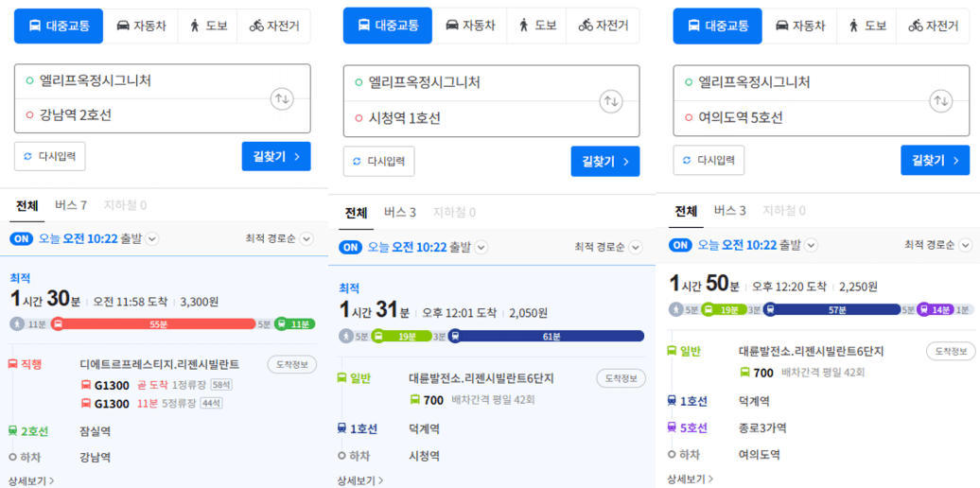
Task: Open 최적 경로순 dropdown in 여의도역 panel
Action: [938, 245]
